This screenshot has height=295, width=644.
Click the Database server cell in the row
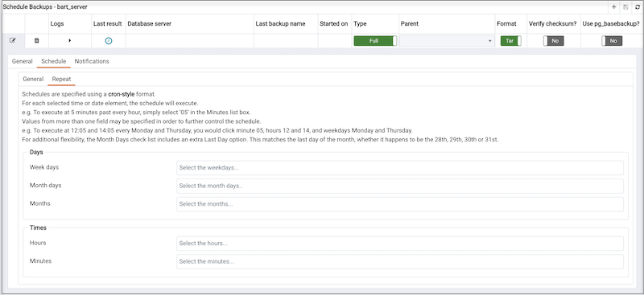190,41
